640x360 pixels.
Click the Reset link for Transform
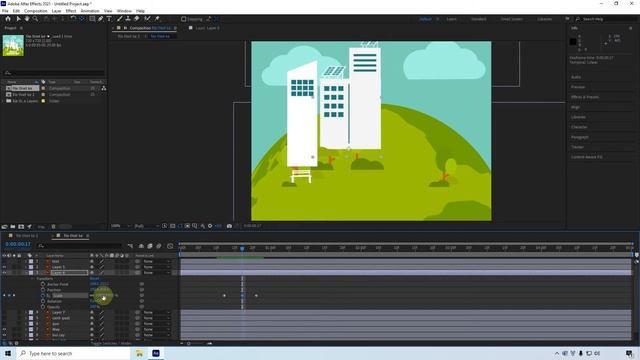(94, 278)
